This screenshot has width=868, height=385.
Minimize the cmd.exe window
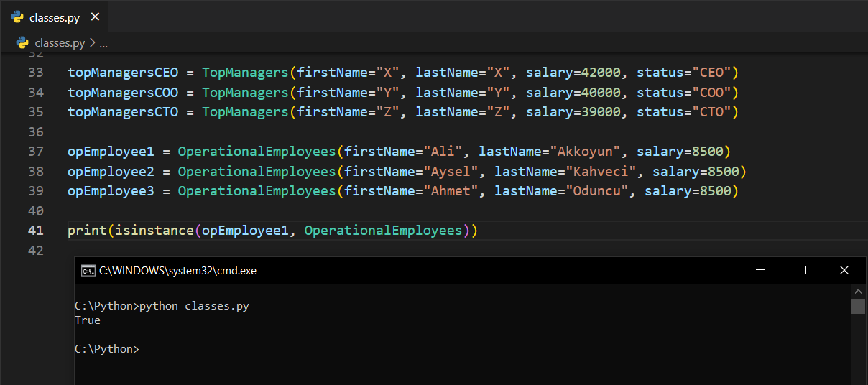pos(759,270)
